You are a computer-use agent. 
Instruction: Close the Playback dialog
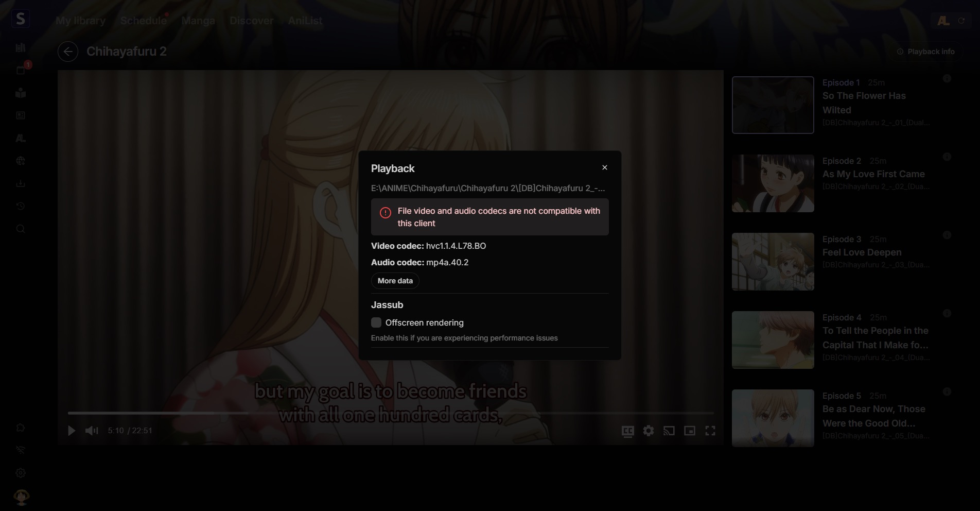605,167
